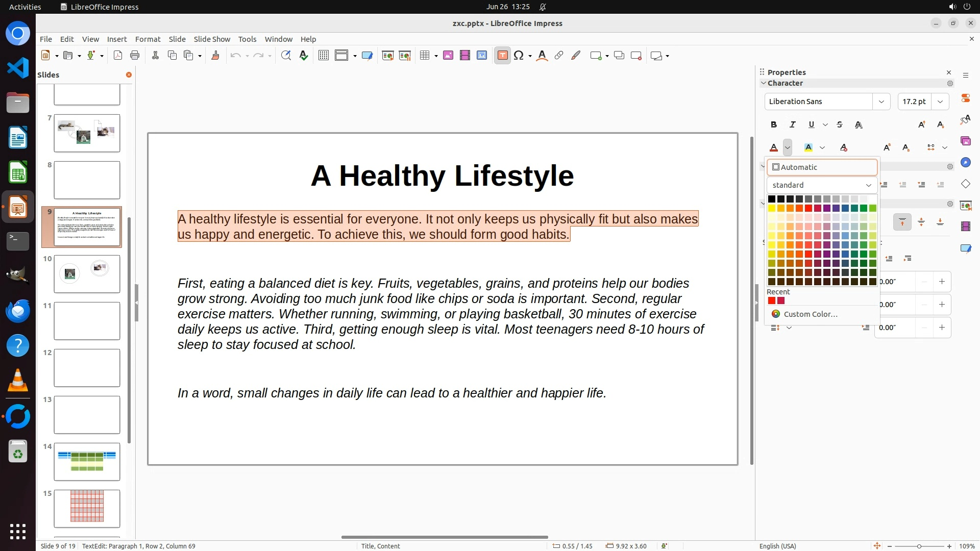Toggle the Insert Text Box tool
Viewport: 980px width, 551px height.
[502, 56]
